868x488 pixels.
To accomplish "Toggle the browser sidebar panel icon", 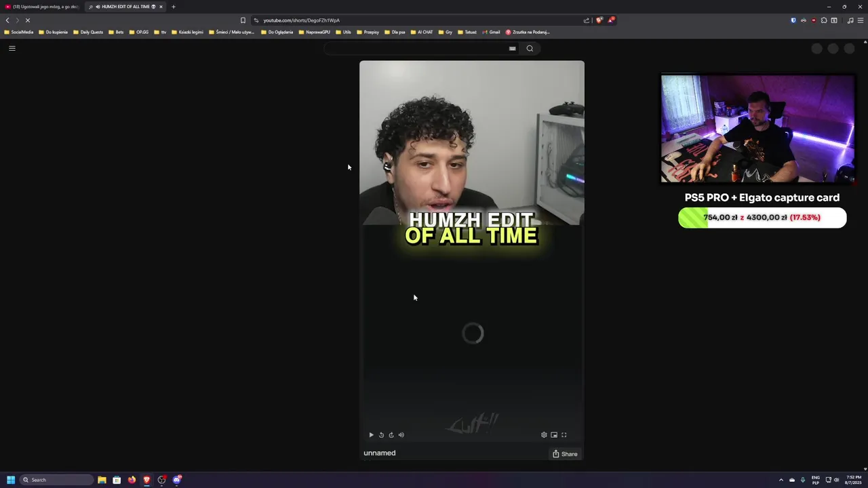I will (834, 20).
